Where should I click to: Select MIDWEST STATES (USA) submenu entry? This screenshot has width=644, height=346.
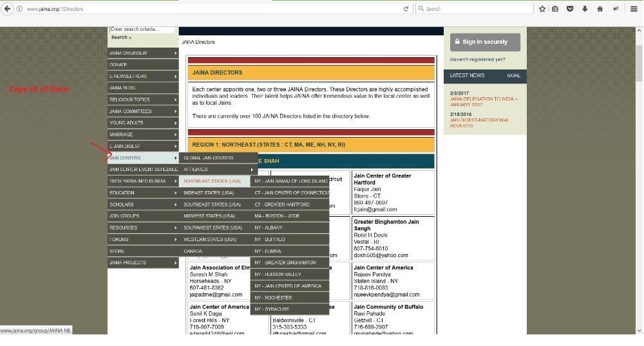(214, 215)
